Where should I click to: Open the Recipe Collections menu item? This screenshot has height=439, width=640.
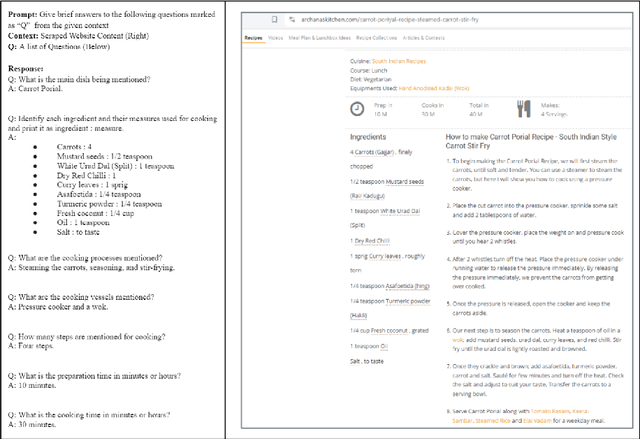(377, 37)
